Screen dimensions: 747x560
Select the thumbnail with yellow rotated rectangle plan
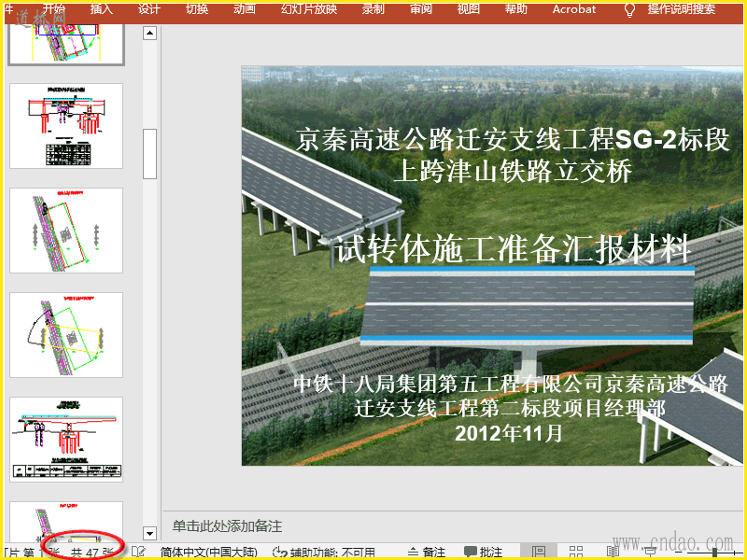66,335
